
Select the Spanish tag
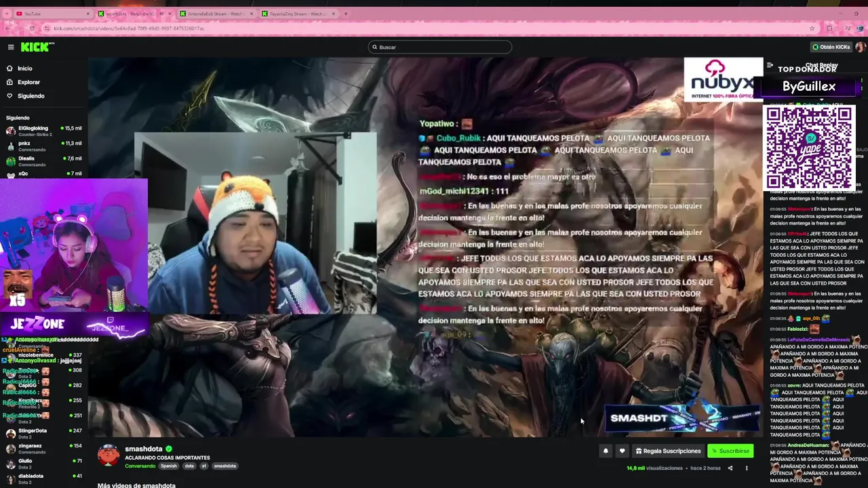click(169, 466)
